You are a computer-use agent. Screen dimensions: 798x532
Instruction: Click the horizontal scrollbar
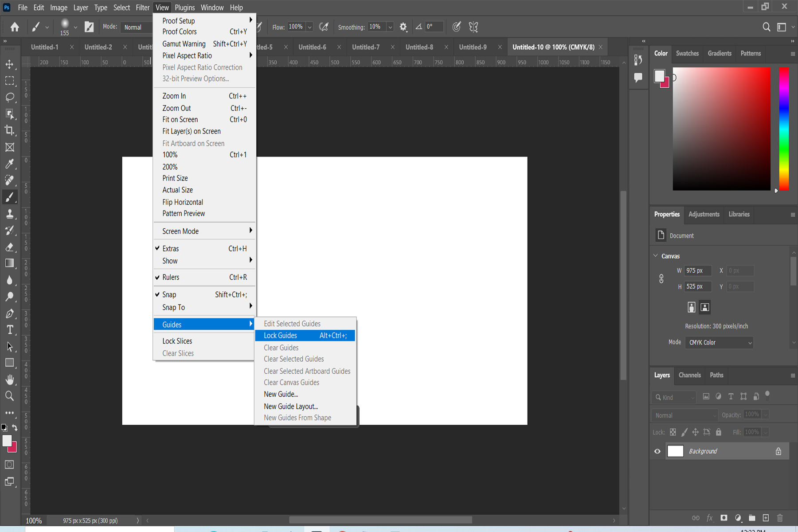click(x=380, y=520)
